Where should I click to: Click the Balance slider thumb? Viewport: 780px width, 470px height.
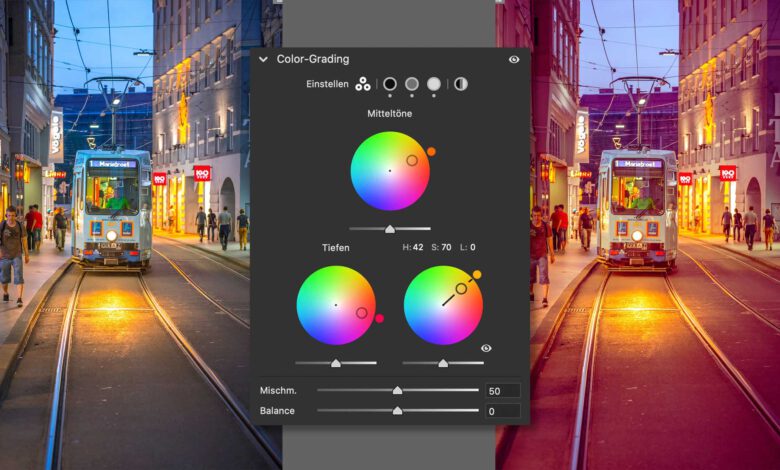(397, 411)
